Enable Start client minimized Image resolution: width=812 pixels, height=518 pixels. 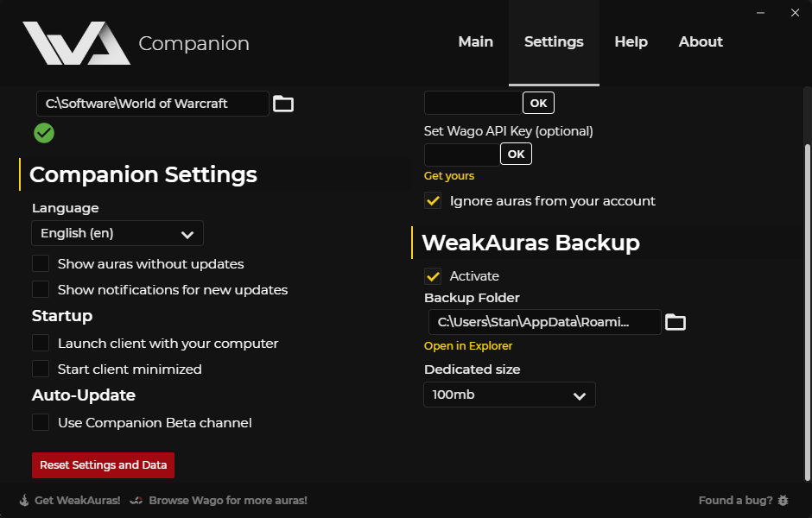pos(41,369)
